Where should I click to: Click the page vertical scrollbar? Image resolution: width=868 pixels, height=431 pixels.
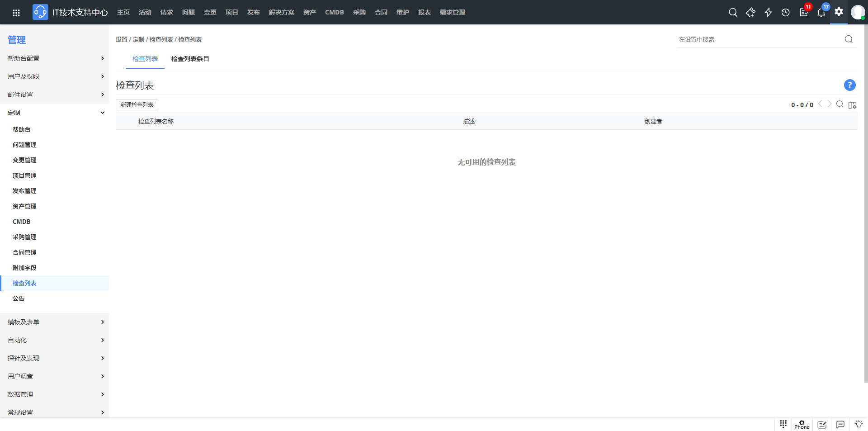coord(866,204)
